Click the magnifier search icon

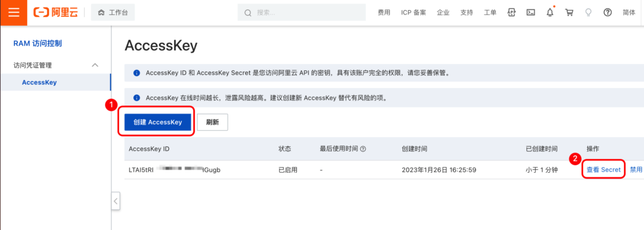coord(248,13)
